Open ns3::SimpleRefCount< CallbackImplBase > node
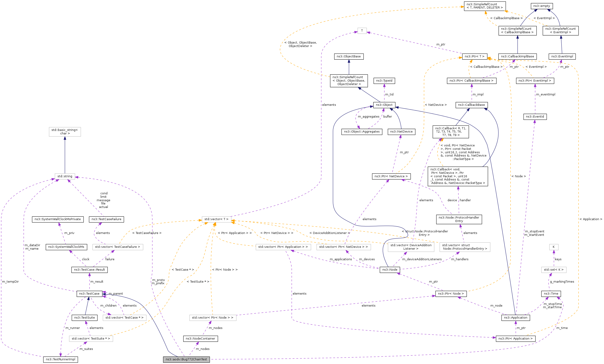This screenshot has height=364, width=604. tap(517, 31)
